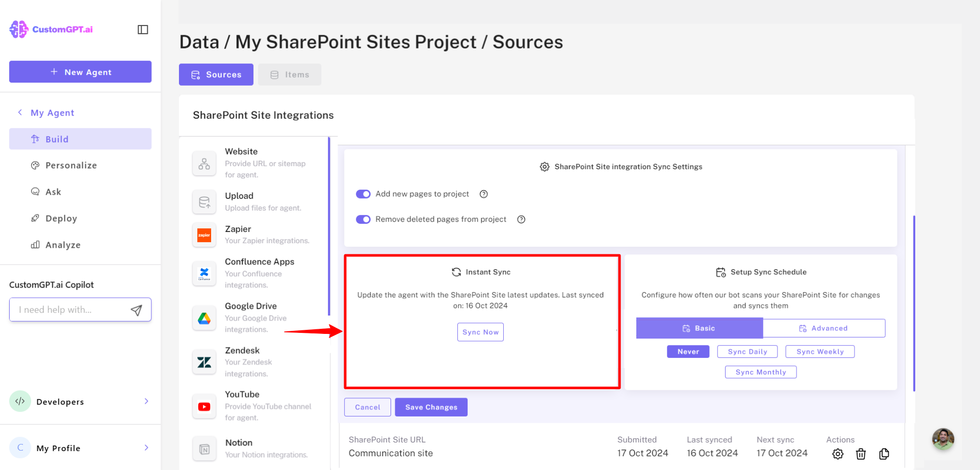Click the Website source icon
The height and width of the screenshot is (470, 980).
[x=204, y=164]
